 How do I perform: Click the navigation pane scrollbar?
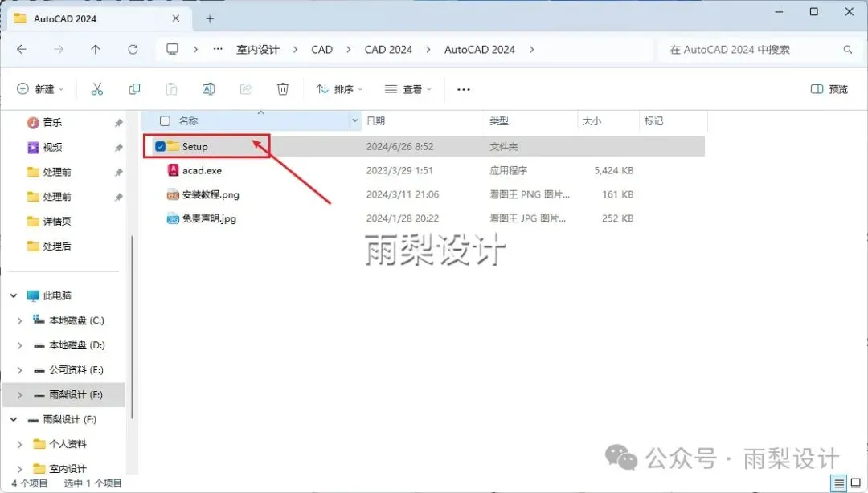point(132,327)
